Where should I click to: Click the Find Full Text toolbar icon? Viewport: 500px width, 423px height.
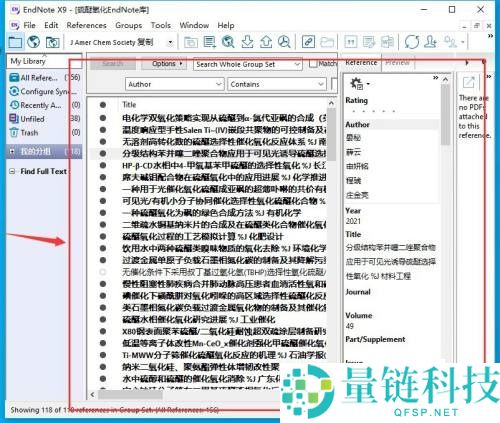284,42
